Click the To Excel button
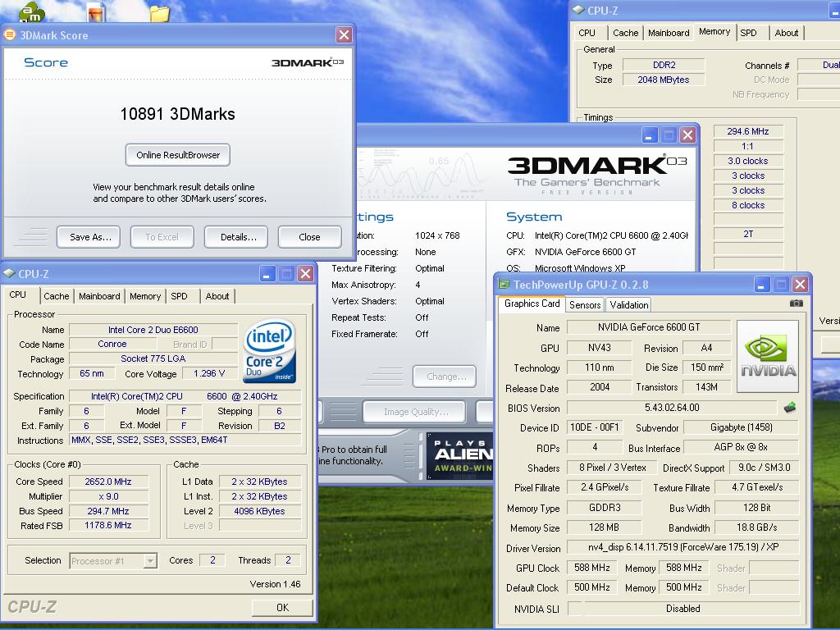840x630 pixels. [x=162, y=237]
